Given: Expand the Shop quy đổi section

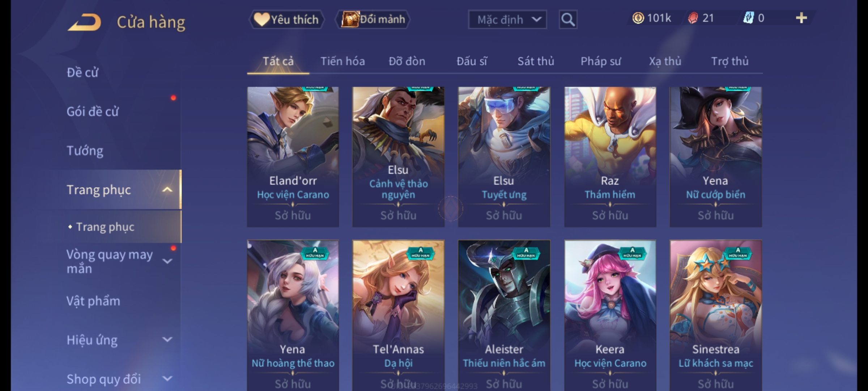Looking at the screenshot, I should coord(167,379).
